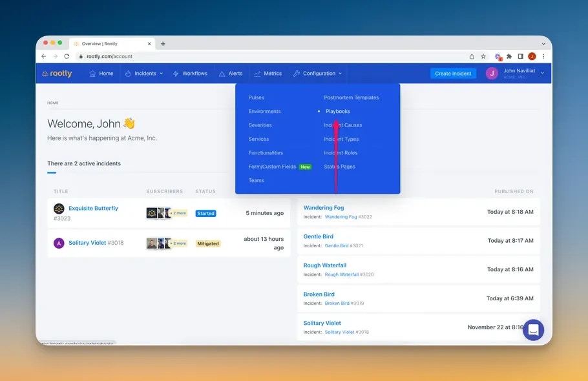
Task: Open the John Navilliat user menu chevron
Action: click(x=542, y=73)
